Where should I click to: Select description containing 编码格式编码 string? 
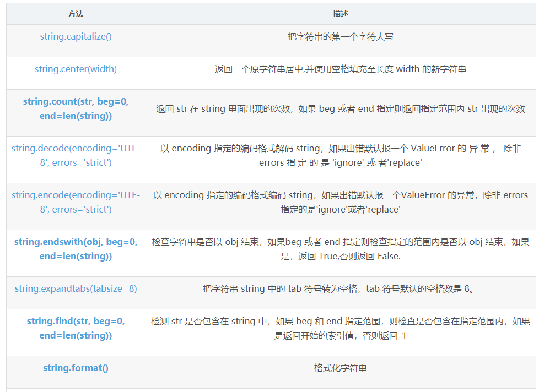tap(340, 202)
